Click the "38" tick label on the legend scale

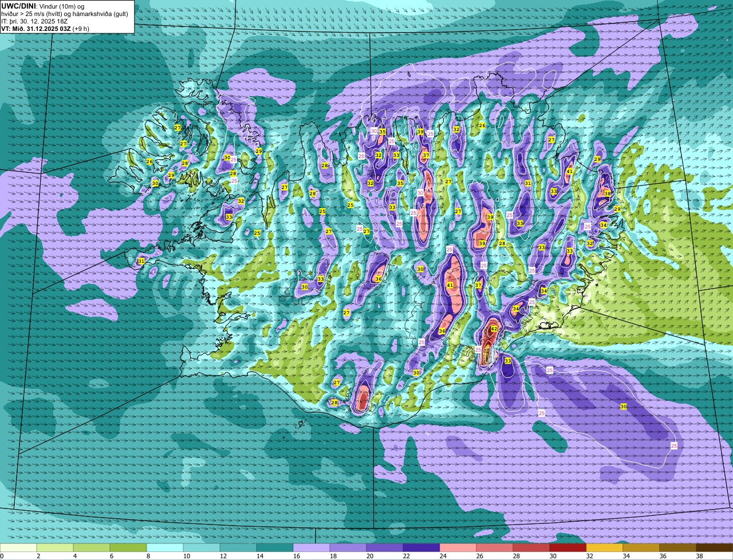click(x=700, y=556)
